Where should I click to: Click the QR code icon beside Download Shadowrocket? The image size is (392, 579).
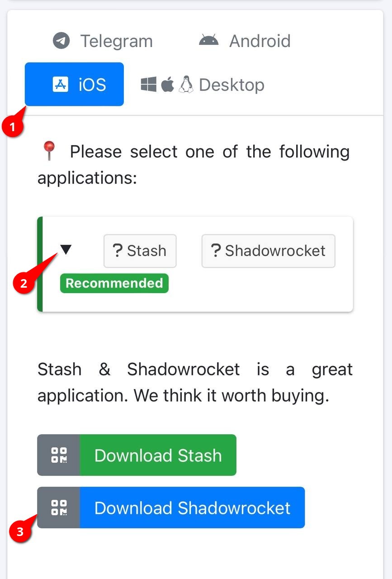pyautogui.click(x=58, y=508)
